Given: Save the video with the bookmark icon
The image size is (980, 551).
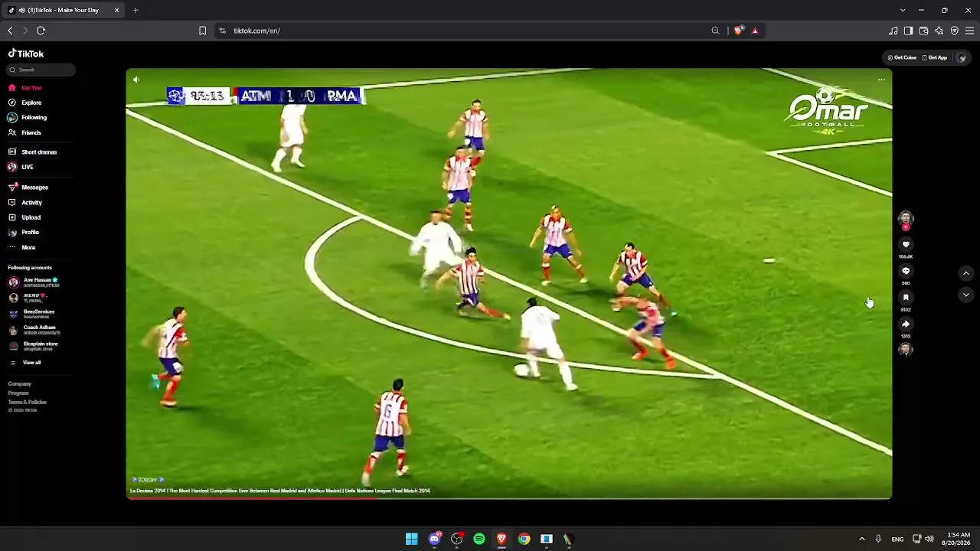Looking at the screenshot, I should [906, 298].
